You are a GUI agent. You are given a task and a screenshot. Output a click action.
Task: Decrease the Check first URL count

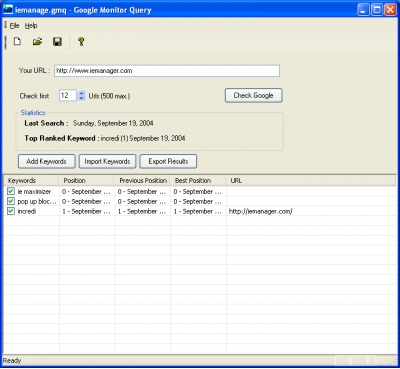click(81, 98)
